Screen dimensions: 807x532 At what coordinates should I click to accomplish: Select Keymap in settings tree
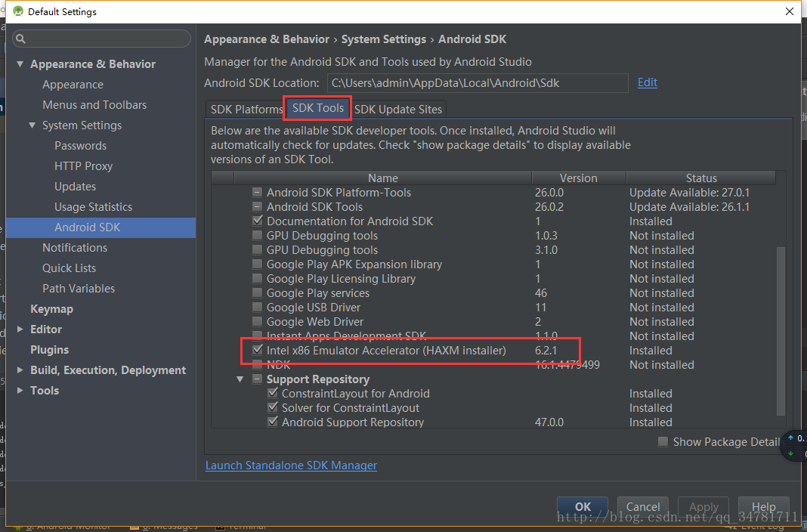(51, 309)
